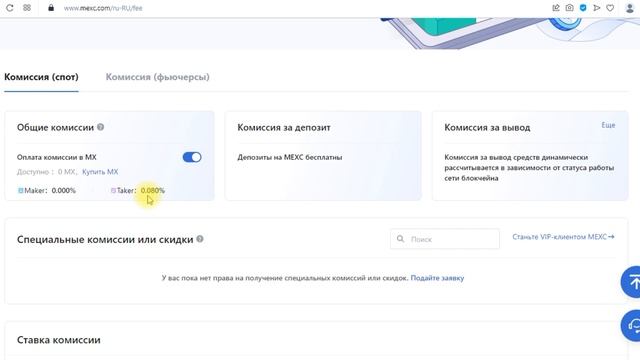
Task: Click the help icon beside Специальные комиссии или скидки
Action: click(x=200, y=239)
